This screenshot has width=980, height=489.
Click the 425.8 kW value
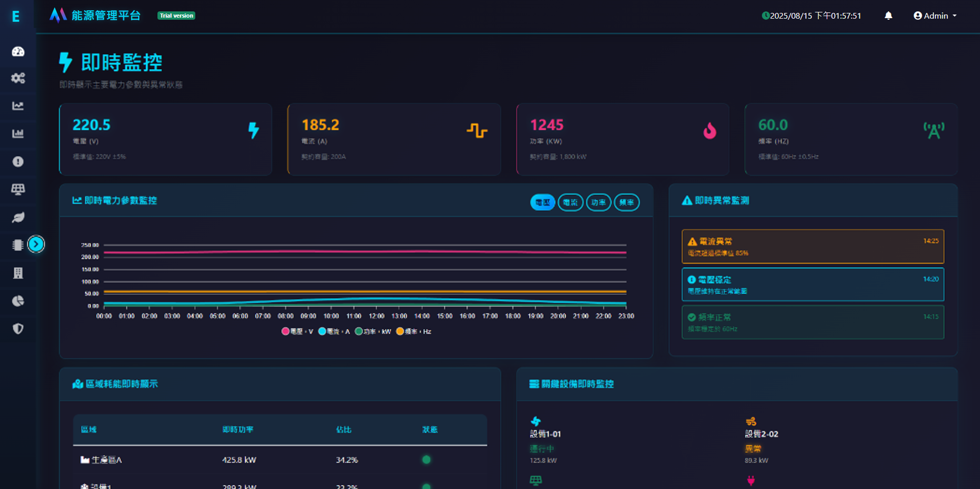pyautogui.click(x=239, y=460)
